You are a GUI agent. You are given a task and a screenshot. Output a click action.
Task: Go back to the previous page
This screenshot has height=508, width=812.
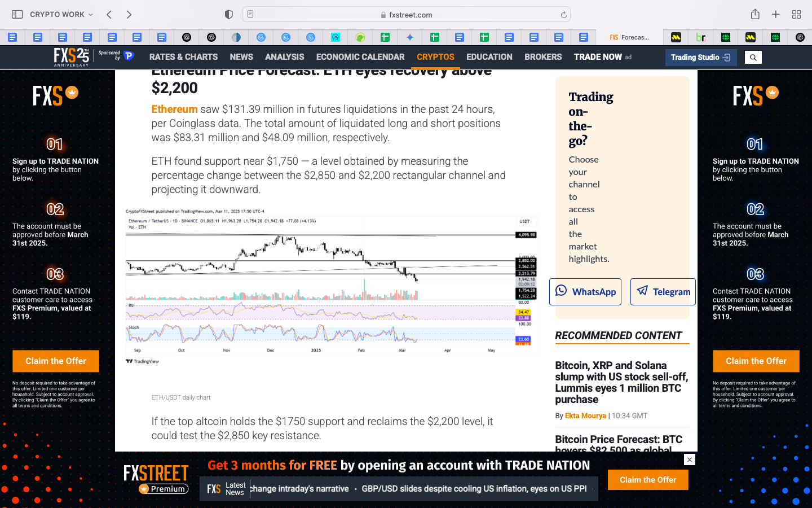tap(109, 14)
